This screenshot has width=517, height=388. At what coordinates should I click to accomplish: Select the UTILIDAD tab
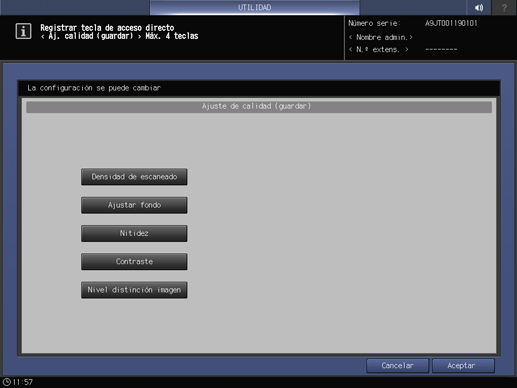[254, 7]
